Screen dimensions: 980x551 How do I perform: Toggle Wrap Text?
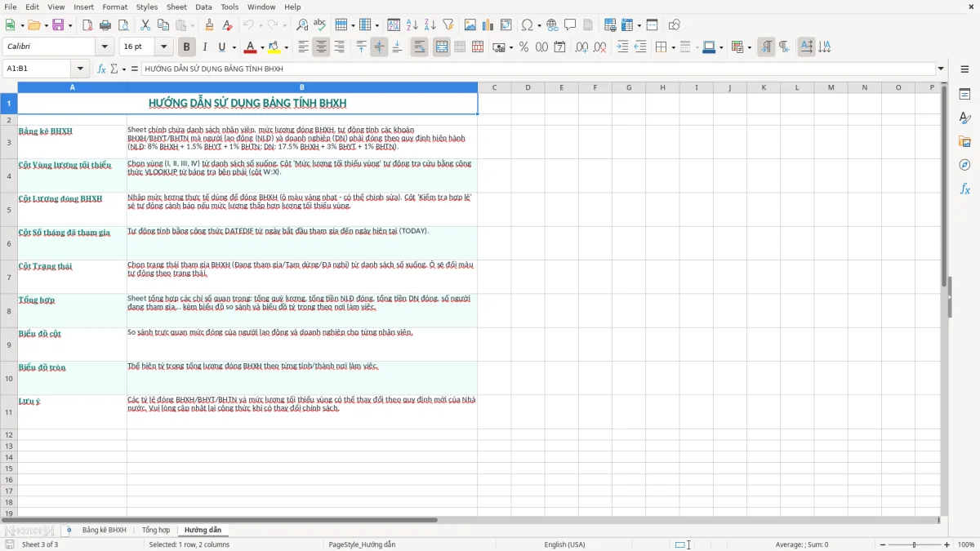coord(419,47)
